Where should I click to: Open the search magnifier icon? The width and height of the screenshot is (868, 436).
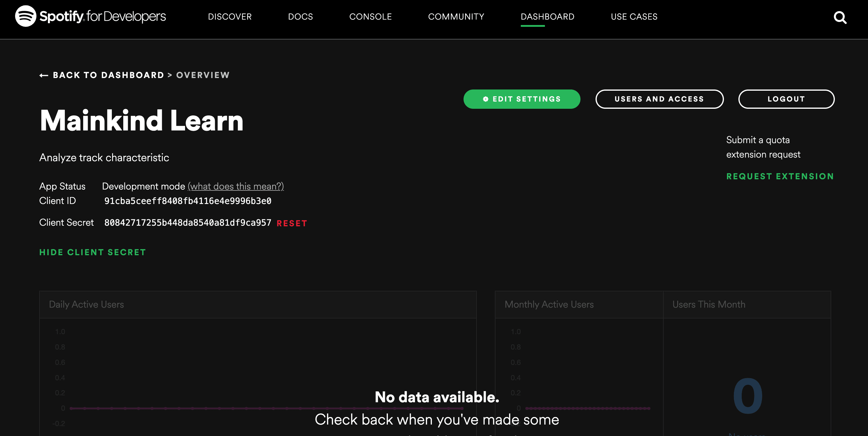840,17
